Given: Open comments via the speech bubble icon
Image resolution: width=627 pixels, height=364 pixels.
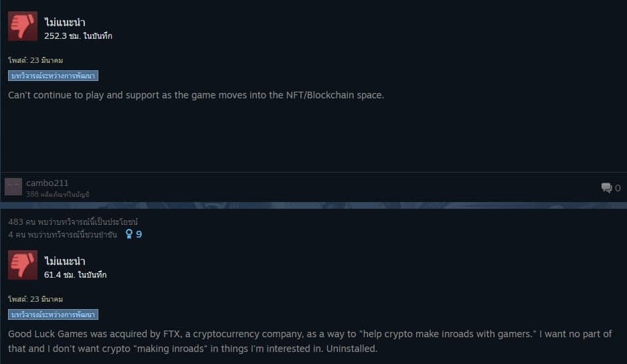Looking at the screenshot, I should coord(606,188).
